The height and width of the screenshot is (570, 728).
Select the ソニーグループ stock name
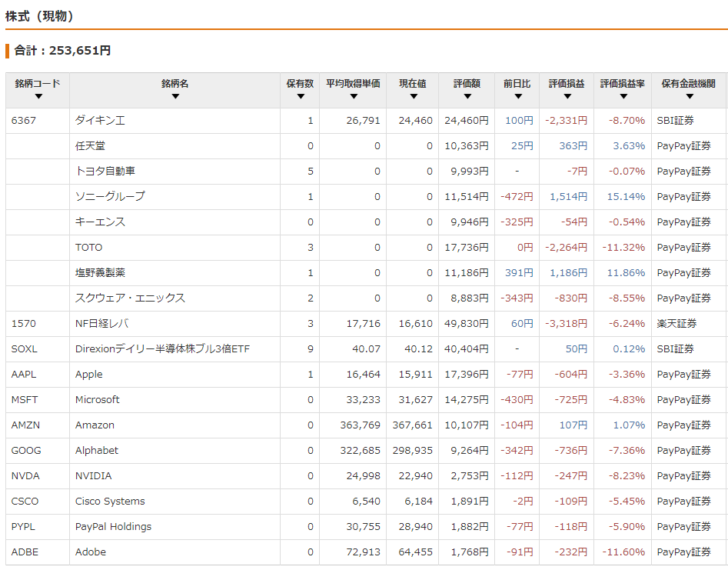click(110, 196)
